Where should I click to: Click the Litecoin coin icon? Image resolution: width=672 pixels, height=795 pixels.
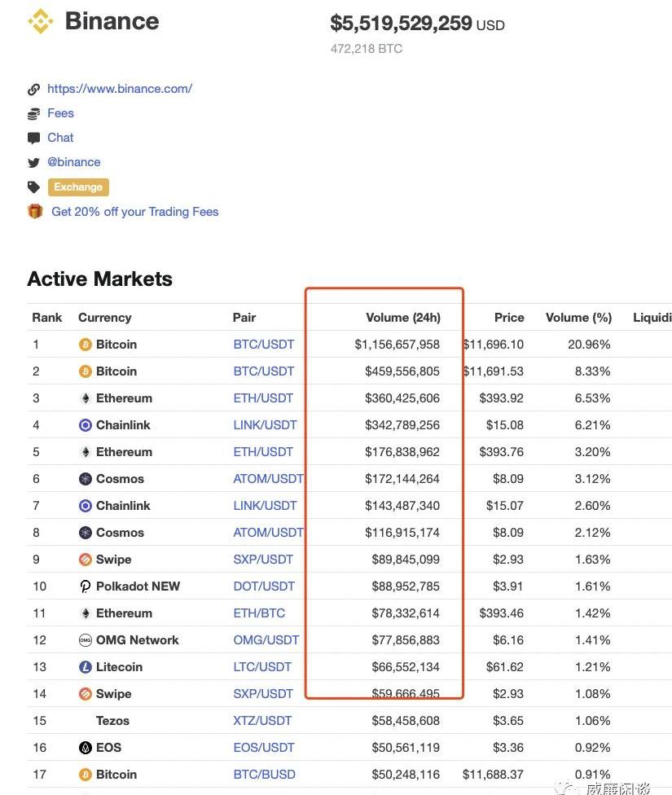(x=86, y=667)
